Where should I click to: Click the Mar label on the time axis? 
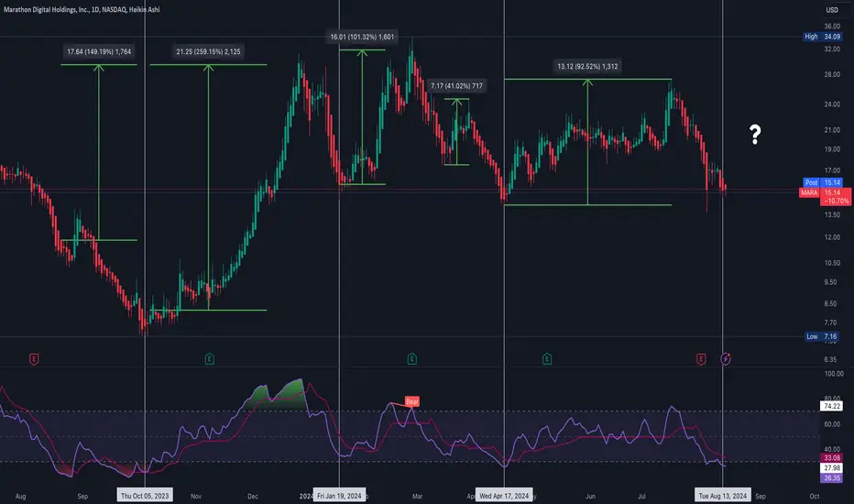417,497
